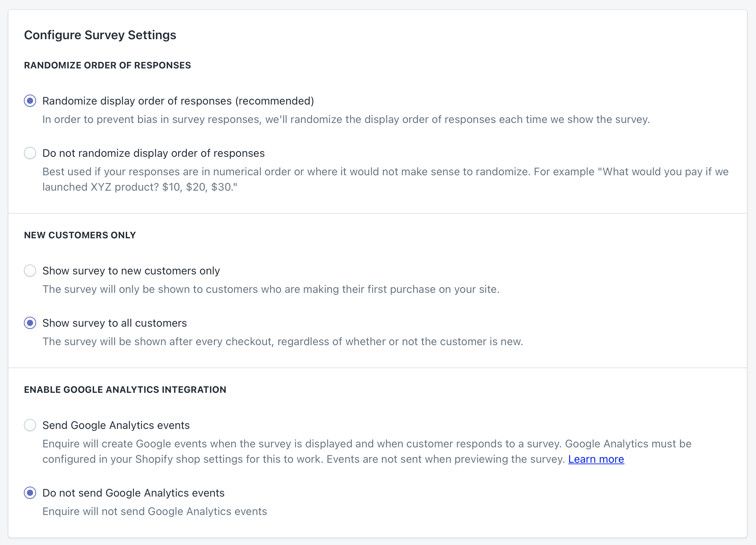The height and width of the screenshot is (545, 756).
Task: Click the 'Enquire will not send' description text
Action: 155,512
